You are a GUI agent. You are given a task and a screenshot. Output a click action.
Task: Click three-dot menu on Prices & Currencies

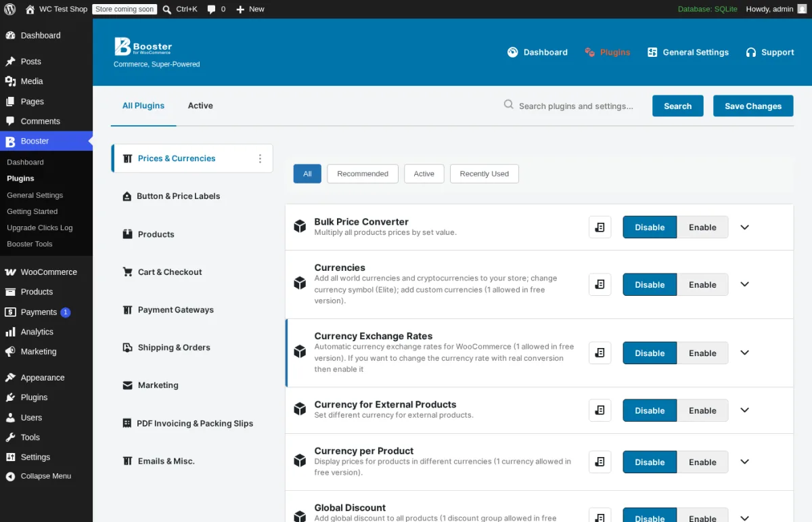[260, 158]
